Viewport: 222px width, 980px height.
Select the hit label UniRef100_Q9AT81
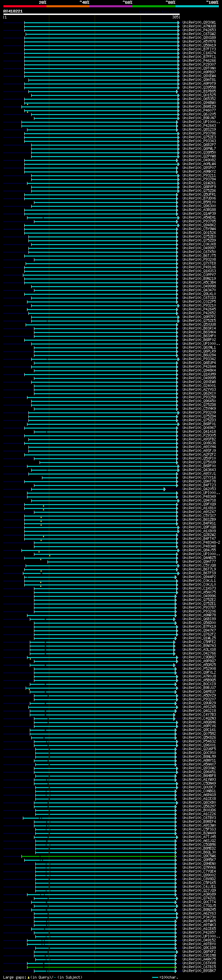[199, 80]
